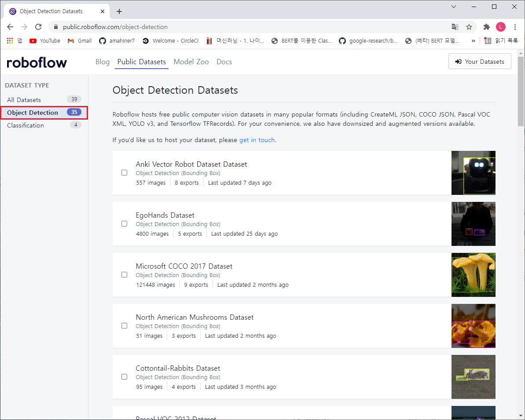Image resolution: width=525 pixels, height=420 pixels.
Task: Click the Cottontail-Rabbits thumbnail
Action: (x=473, y=377)
